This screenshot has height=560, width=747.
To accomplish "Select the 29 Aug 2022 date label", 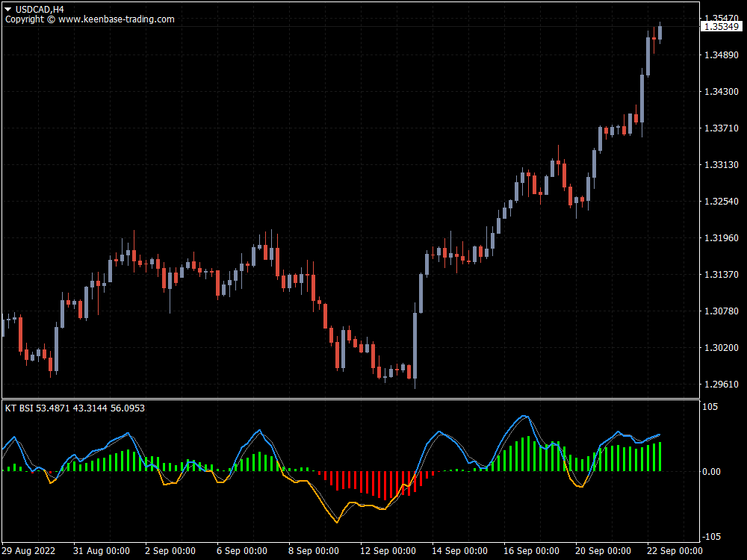I will [28, 551].
